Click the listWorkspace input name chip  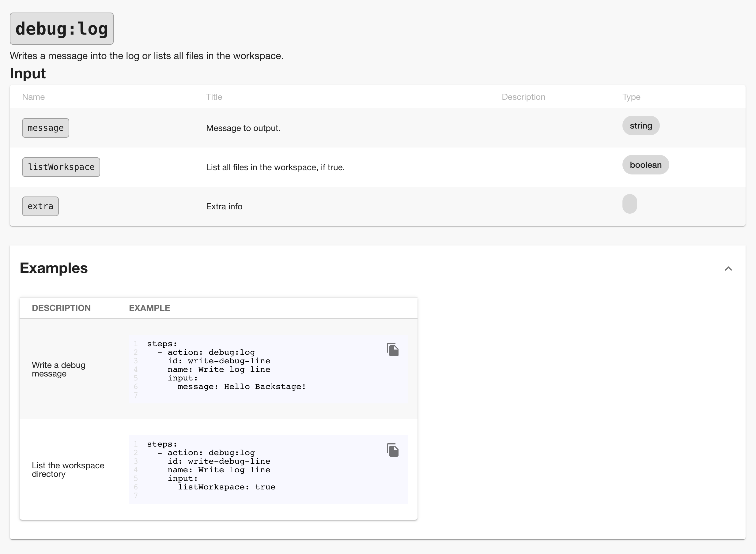61,167
